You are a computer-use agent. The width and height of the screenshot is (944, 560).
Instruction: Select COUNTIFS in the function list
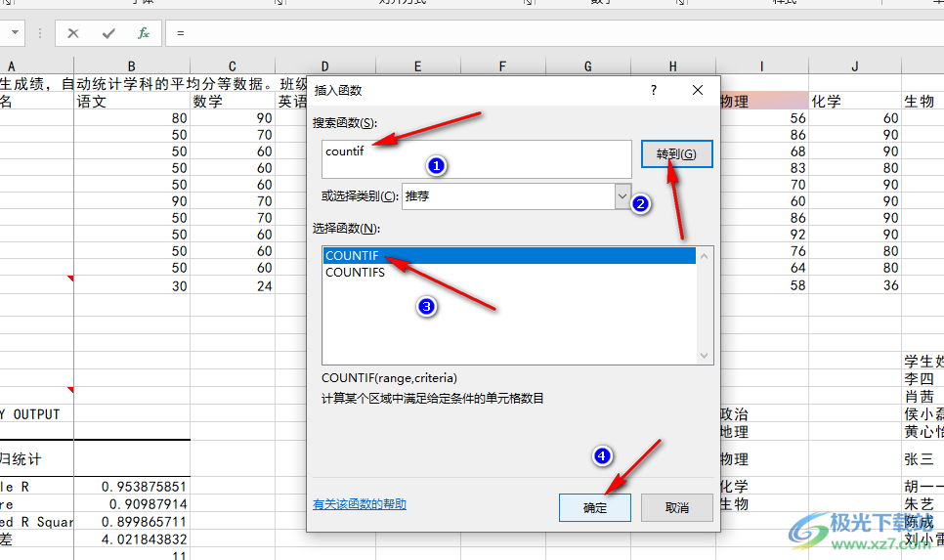click(509, 272)
